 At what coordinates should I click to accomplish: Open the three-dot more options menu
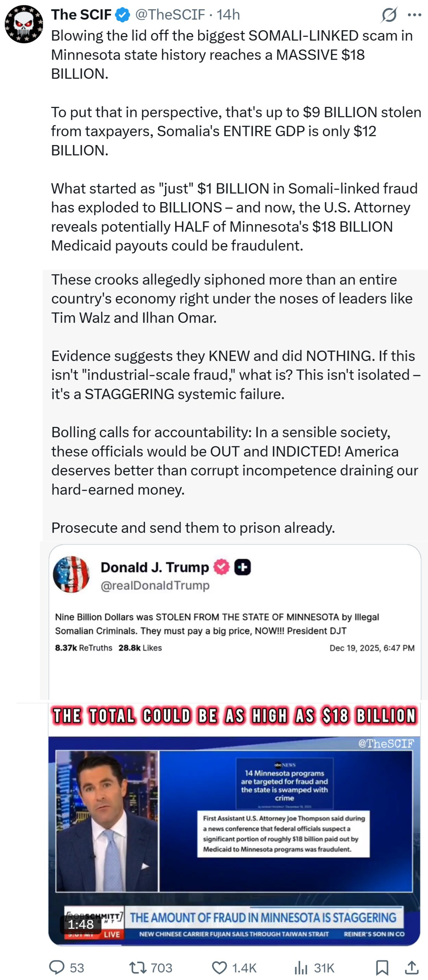coord(414,15)
